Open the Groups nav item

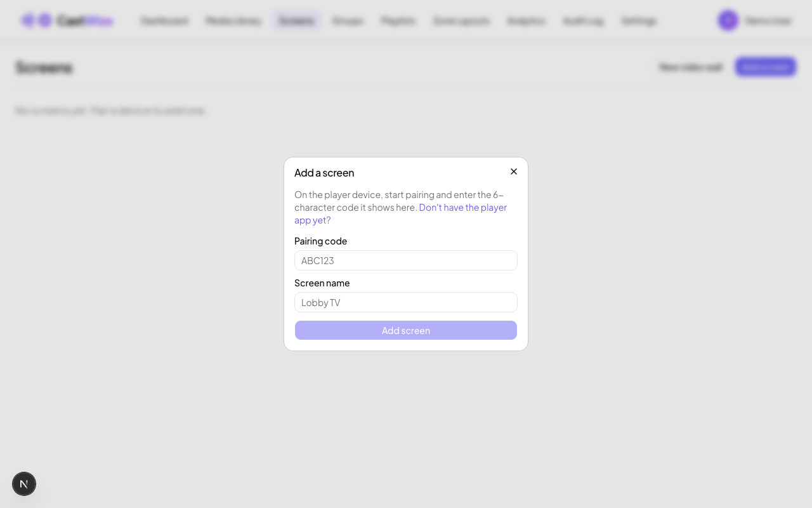(x=348, y=20)
